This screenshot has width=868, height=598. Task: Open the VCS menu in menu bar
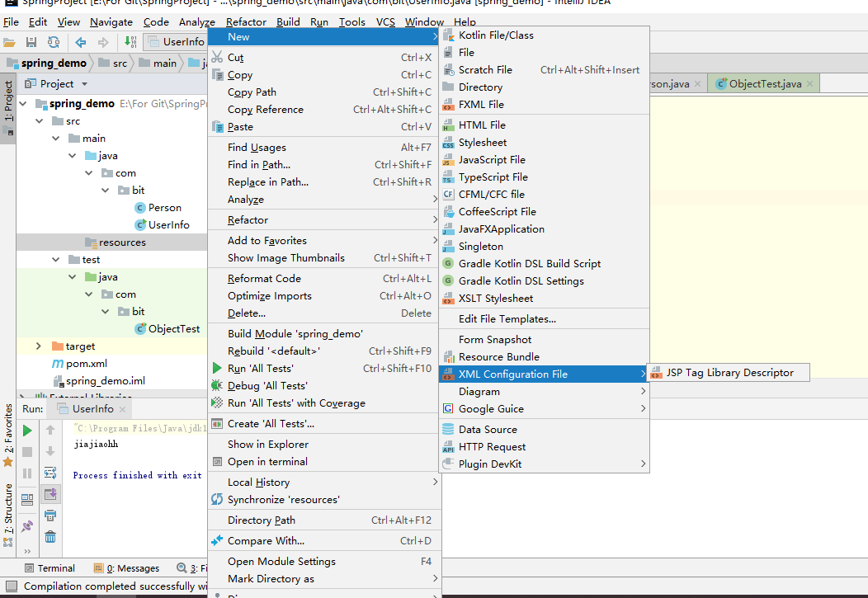[385, 21]
